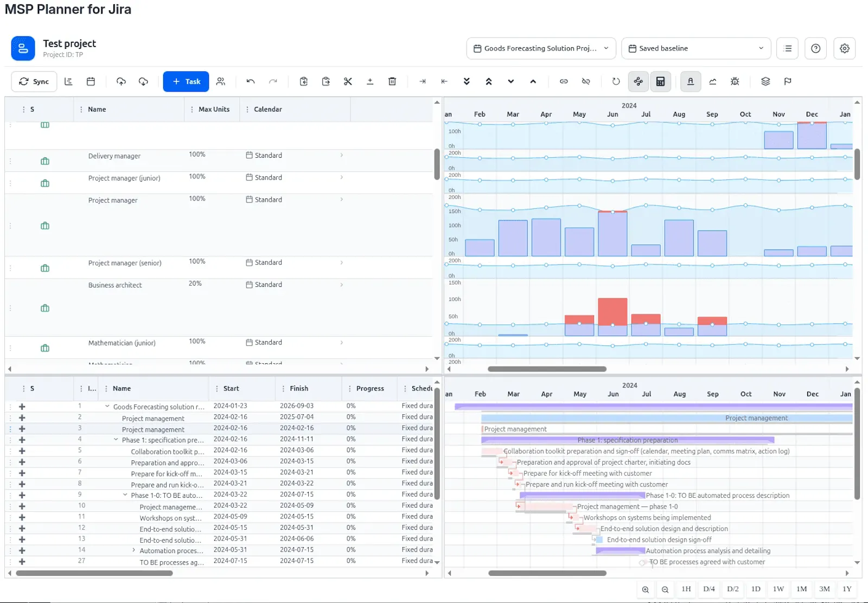The width and height of the screenshot is (868, 603).
Task: Open the list menu icon button
Action: pyautogui.click(x=788, y=48)
